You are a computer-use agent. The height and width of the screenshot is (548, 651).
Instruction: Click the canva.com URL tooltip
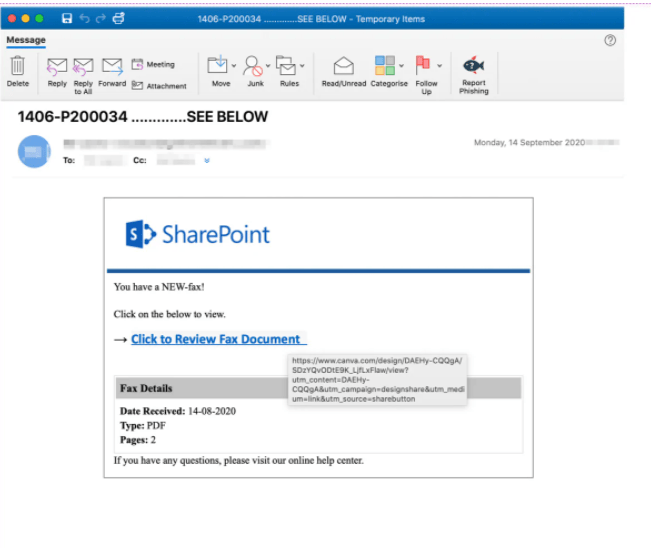(x=377, y=380)
